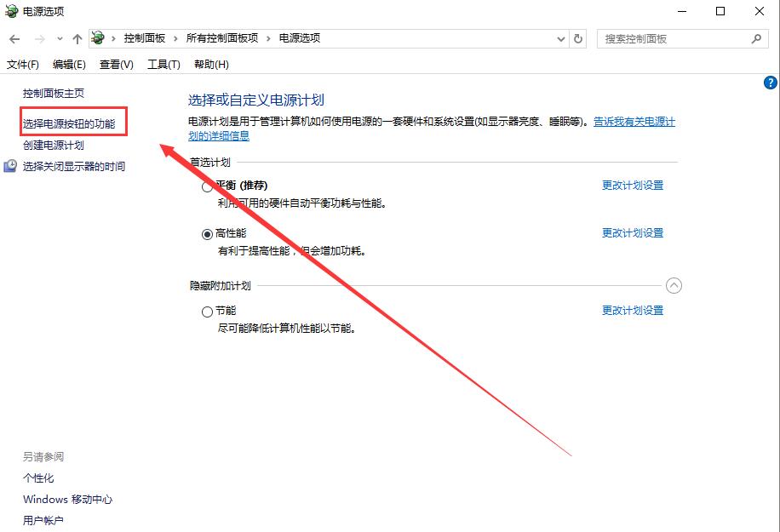Click the back navigation arrow
Image resolution: width=780 pixels, height=532 pixels.
pos(14,38)
